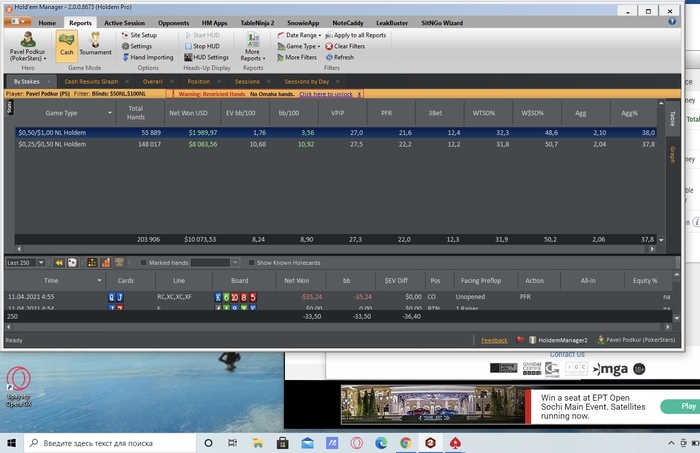Viewport: 700px width, 453px height.
Task: Open the Opponents ribbon tab
Action: pos(173,23)
